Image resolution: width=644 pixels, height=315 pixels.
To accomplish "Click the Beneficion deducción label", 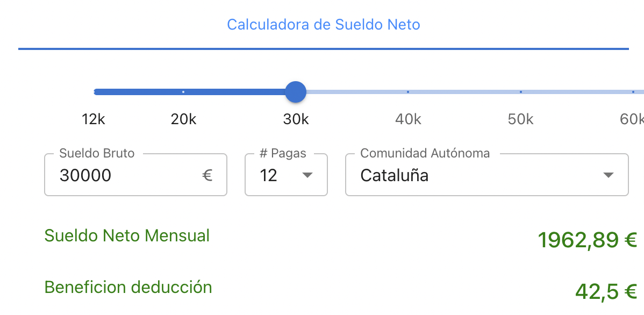I will coord(128,287).
